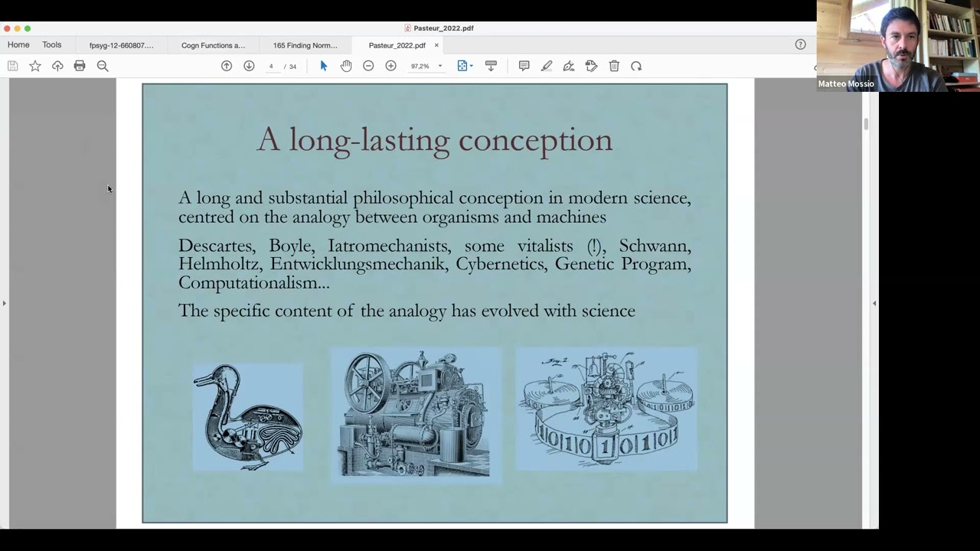
Task: Click the mechanical duck illustration
Action: [x=247, y=417]
